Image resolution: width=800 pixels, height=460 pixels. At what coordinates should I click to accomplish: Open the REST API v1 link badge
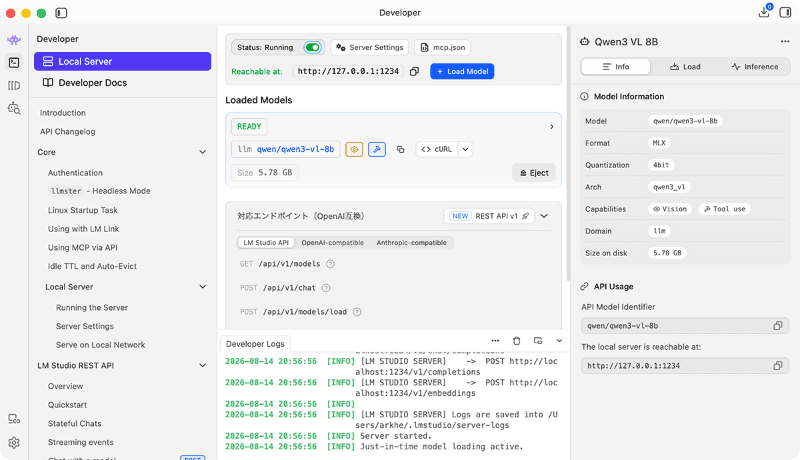pyautogui.click(x=489, y=216)
